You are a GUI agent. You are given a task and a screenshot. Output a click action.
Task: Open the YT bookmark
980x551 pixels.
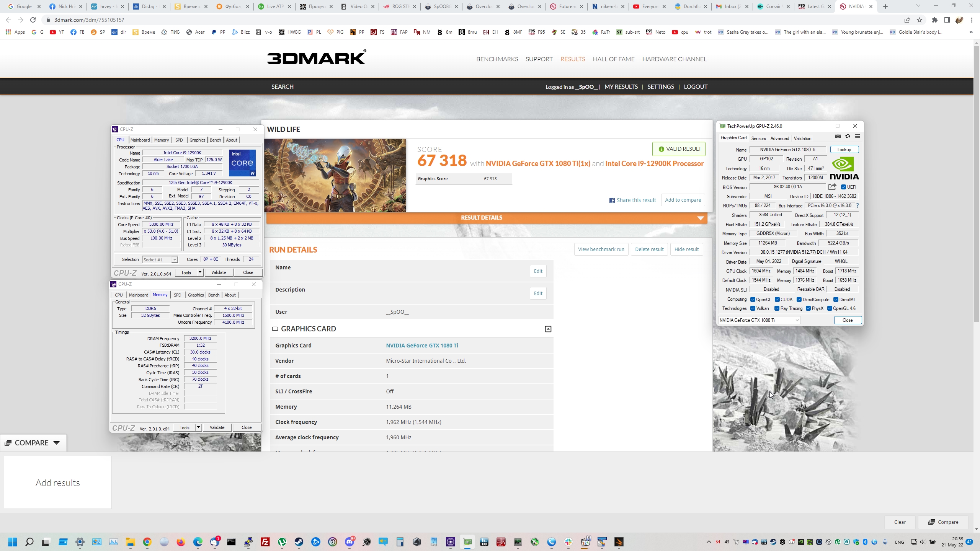pyautogui.click(x=57, y=32)
